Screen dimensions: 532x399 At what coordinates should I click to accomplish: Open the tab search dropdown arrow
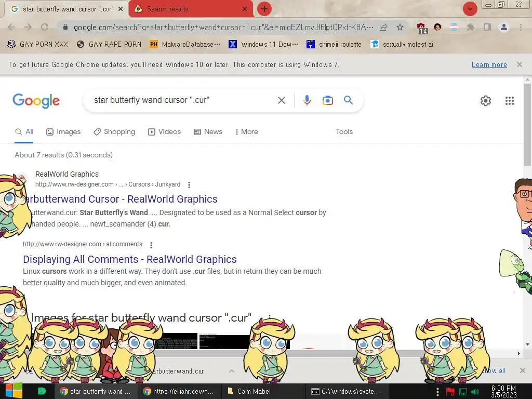tap(470, 9)
